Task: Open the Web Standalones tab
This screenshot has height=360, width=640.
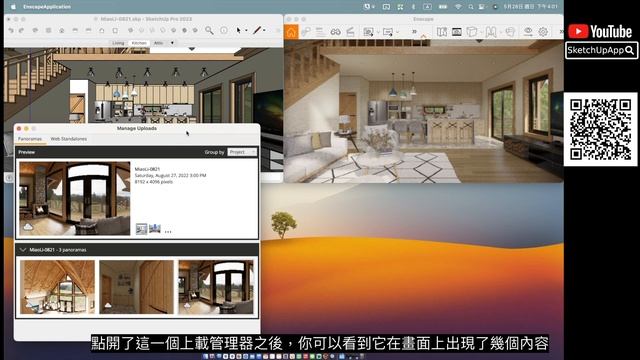Action: [69, 139]
